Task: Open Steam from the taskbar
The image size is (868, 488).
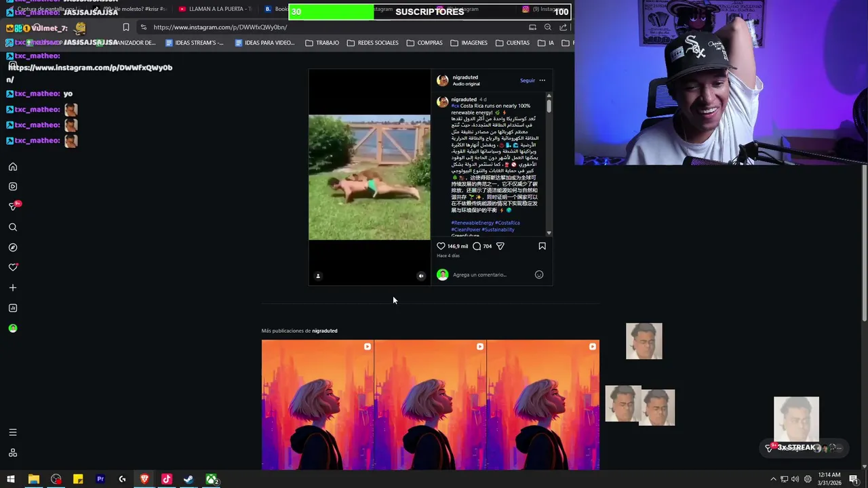Action: pyautogui.click(x=189, y=479)
